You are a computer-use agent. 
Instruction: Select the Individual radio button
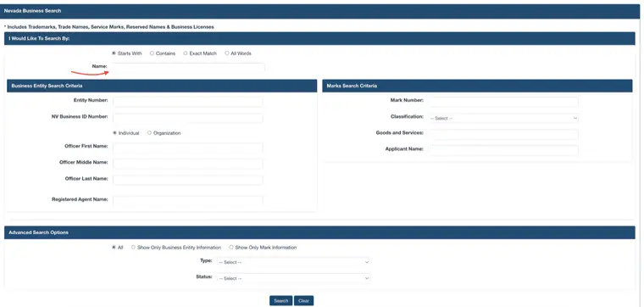pos(114,133)
